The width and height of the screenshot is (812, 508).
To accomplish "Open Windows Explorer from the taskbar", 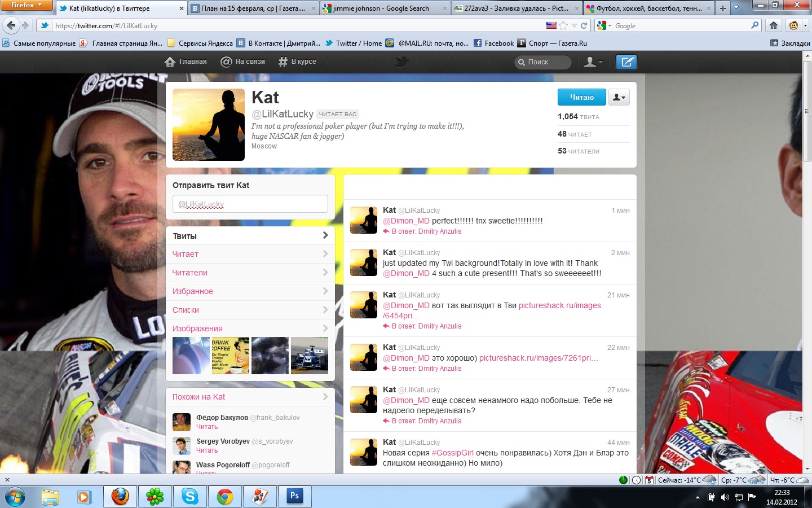I will pyautogui.click(x=50, y=497).
